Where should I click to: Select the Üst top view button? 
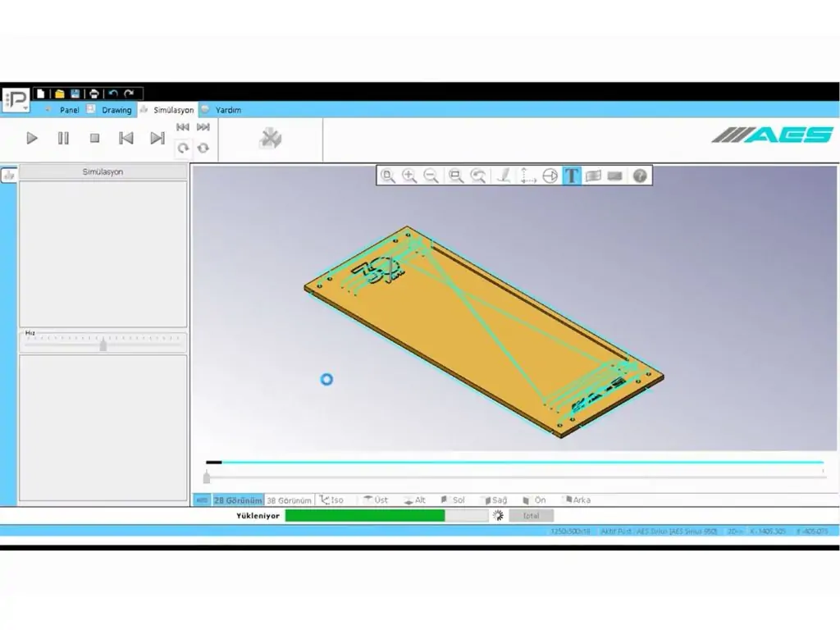[x=376, y=500]
